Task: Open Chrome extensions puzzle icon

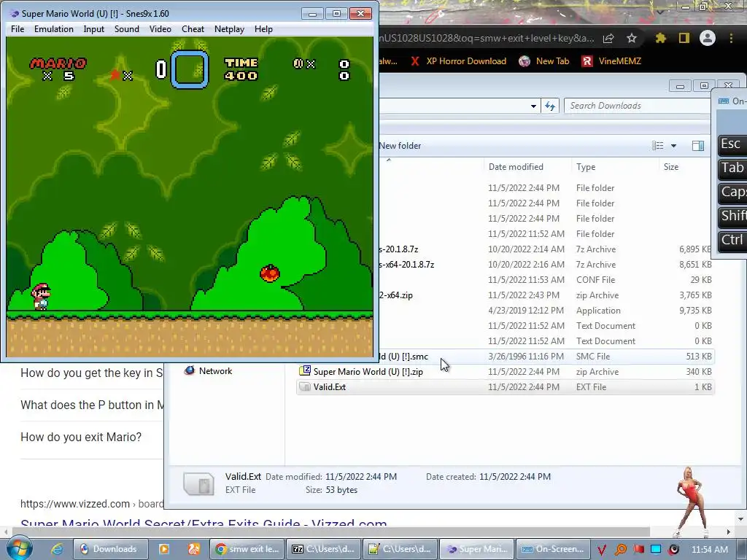Action: [661, 38]
